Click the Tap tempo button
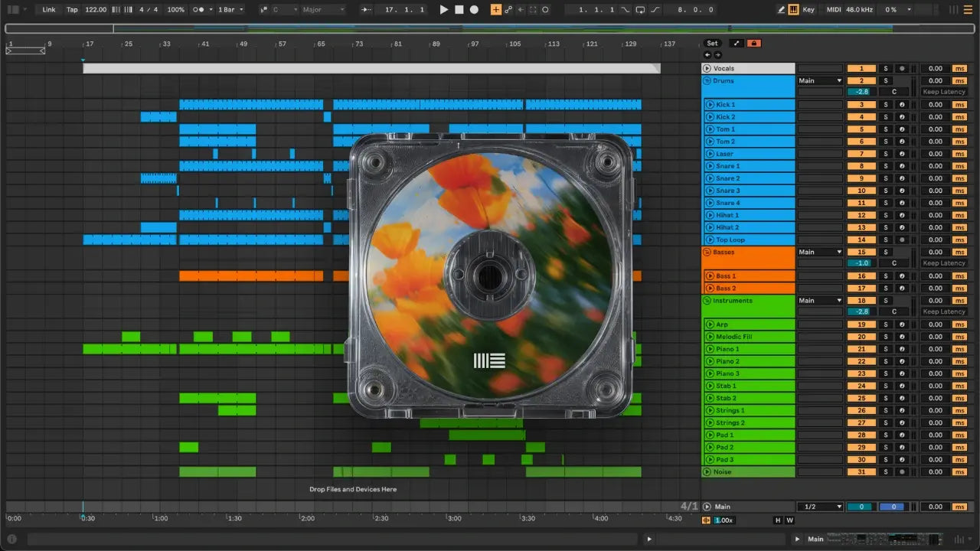Screen dimensions: 980x551 click(72, 10)
